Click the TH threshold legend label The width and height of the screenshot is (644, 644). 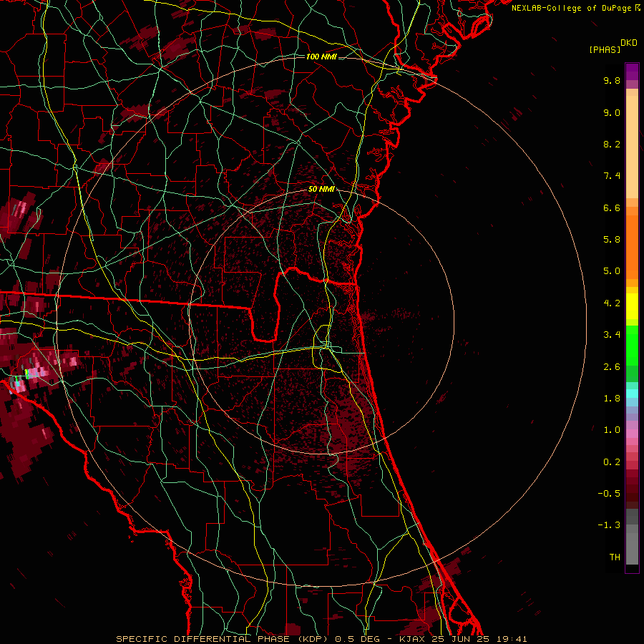(x=615, y=557)
